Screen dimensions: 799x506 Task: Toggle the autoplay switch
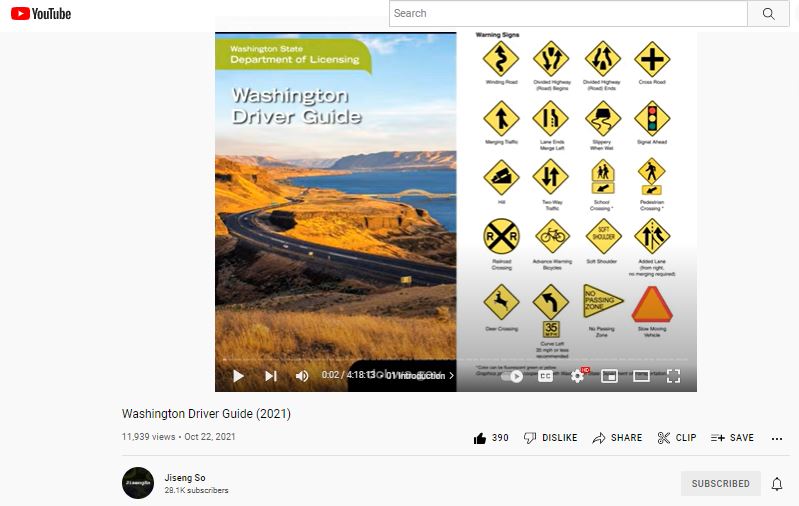(x=512, y=377)
